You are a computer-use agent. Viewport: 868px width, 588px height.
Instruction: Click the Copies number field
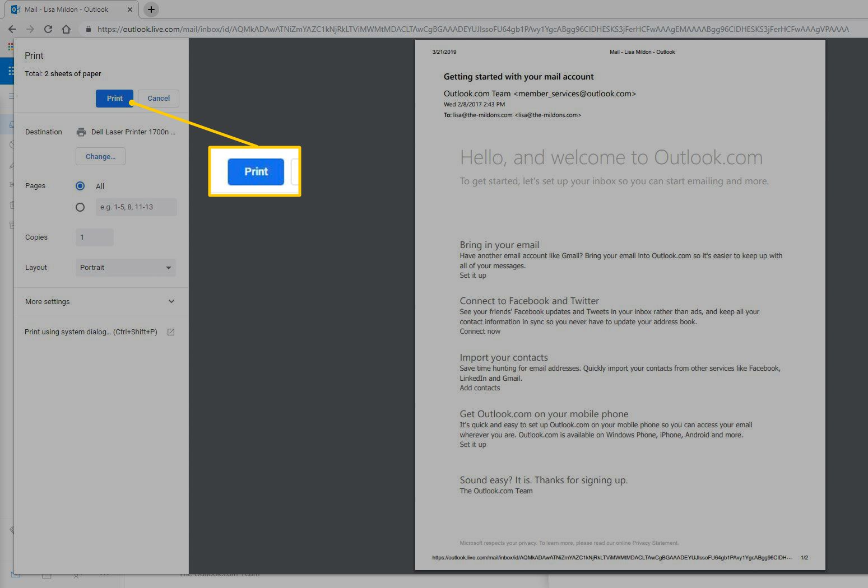95,237
